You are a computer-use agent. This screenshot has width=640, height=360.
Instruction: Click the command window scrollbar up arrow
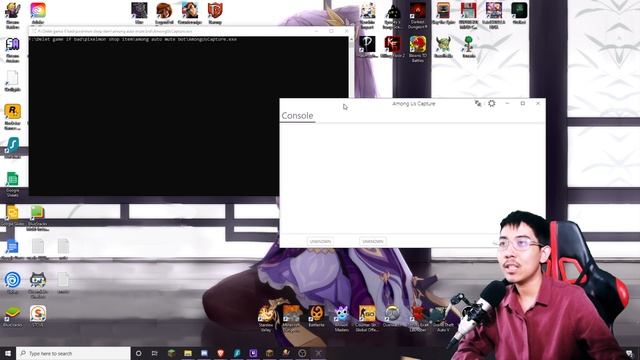click(351, 39)
